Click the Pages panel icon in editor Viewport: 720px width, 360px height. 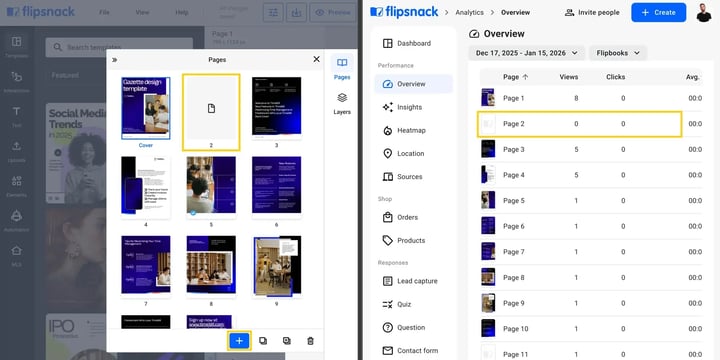342,68
